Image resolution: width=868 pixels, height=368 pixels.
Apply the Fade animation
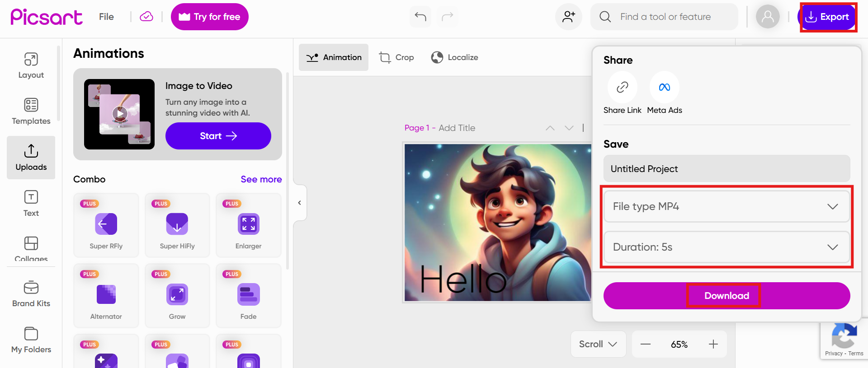click(249, 296)
